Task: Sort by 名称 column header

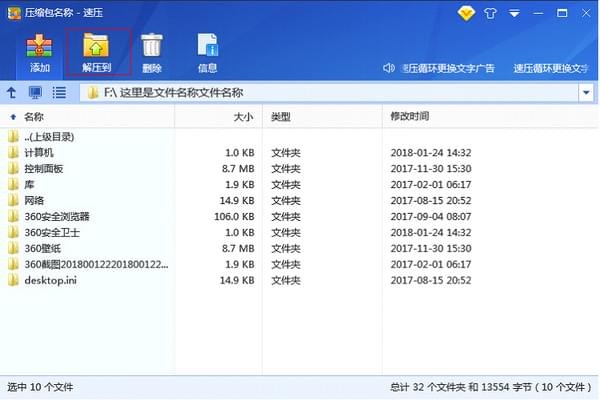Action: tap(34, 116)
